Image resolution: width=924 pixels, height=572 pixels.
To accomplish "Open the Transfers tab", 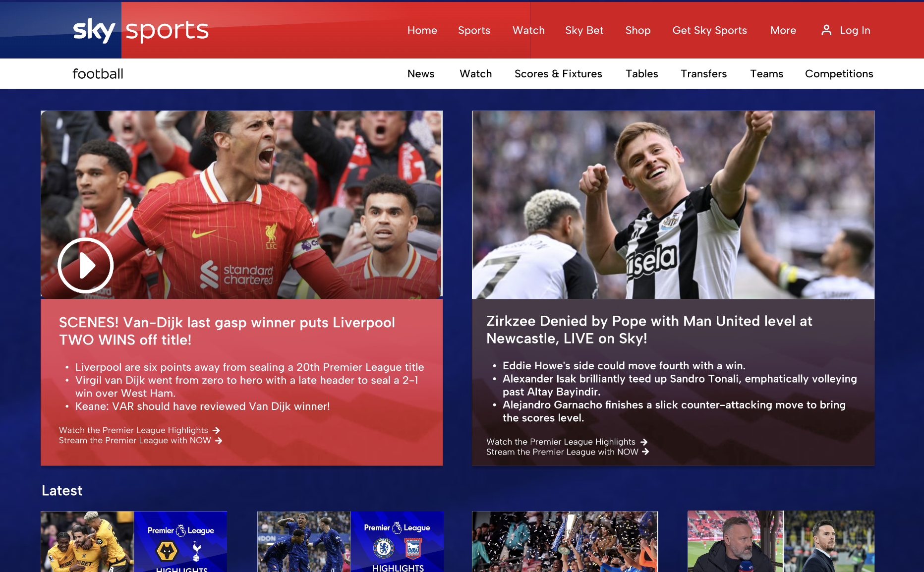I will point(704,74).
